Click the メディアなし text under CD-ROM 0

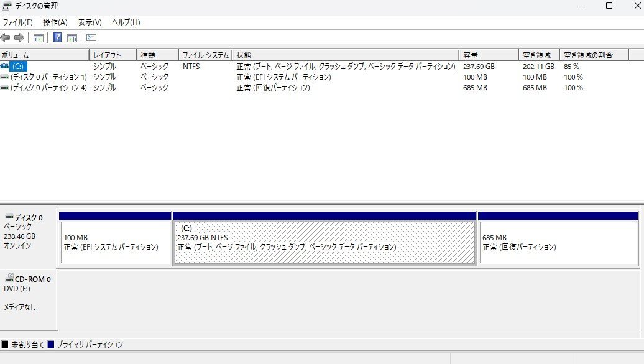[20, 307]
